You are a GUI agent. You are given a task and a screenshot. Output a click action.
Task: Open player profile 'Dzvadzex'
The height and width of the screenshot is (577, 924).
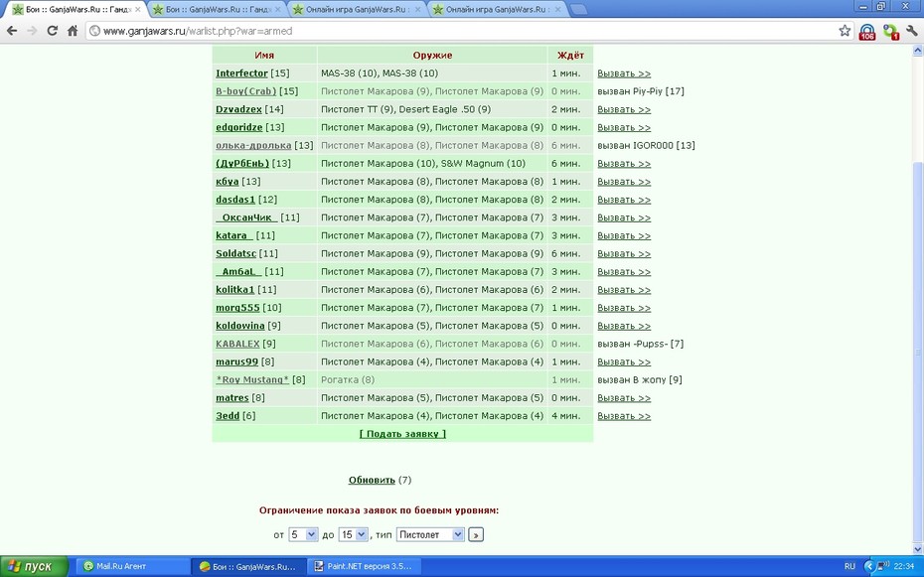238,109
